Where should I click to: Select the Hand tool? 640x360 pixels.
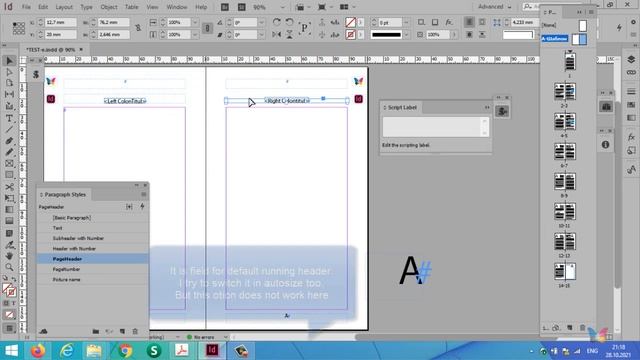click(9, 256)
